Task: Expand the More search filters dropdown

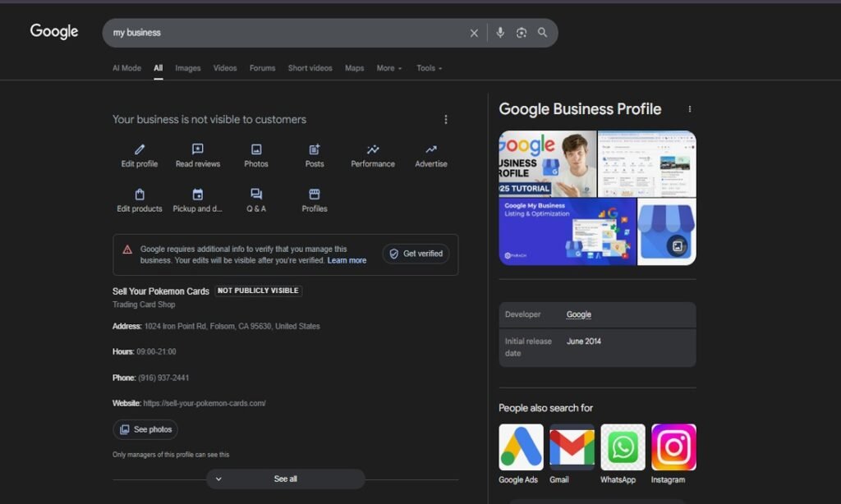Action: (389, 68)
